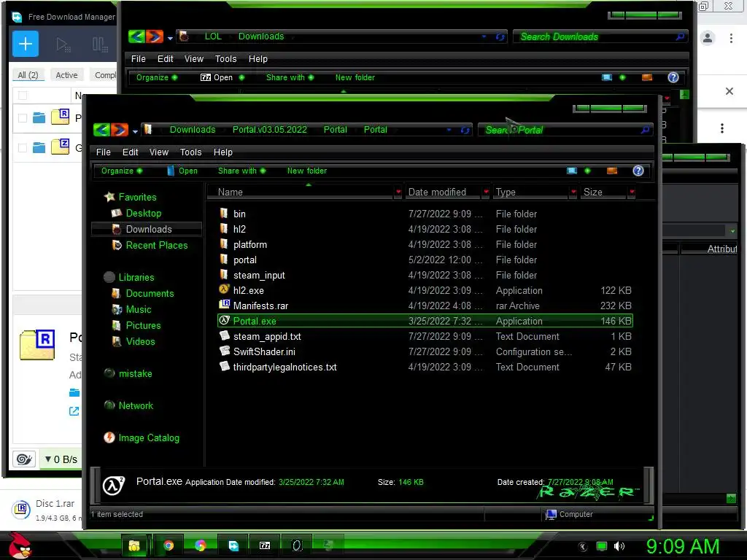Click the back arrow in the LOL Downloads window

point(136,36)
